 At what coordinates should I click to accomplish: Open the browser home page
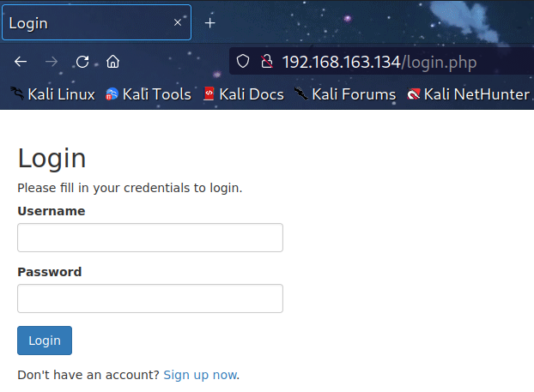click(x=112, y=62)
